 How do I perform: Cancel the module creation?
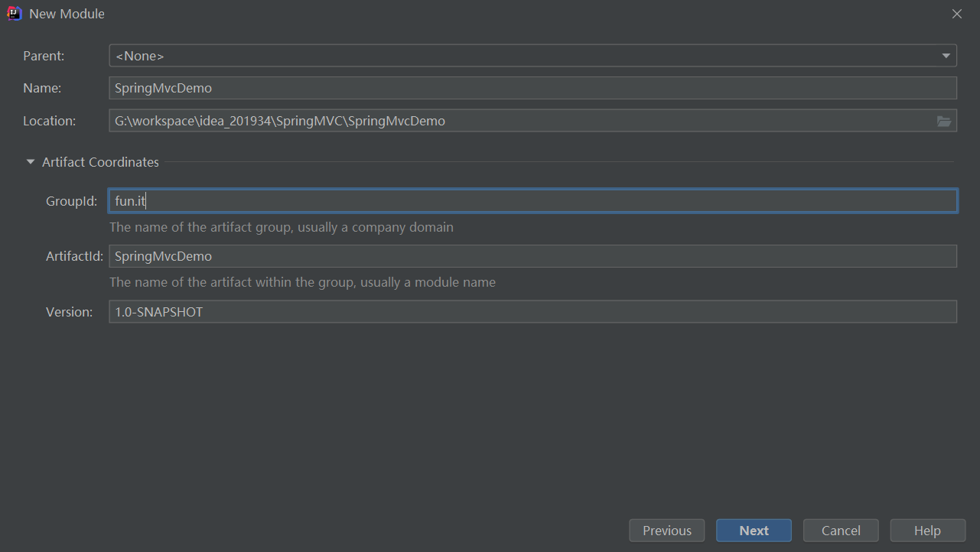tap(841, 531)
